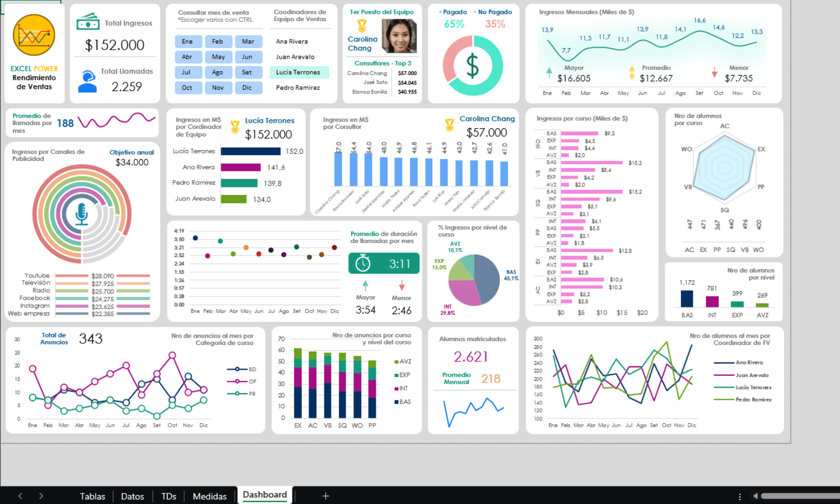Open the sheet tab options dots
This screenshot has width=840, height=504.
pyautogui.click(x=740, y=496)
